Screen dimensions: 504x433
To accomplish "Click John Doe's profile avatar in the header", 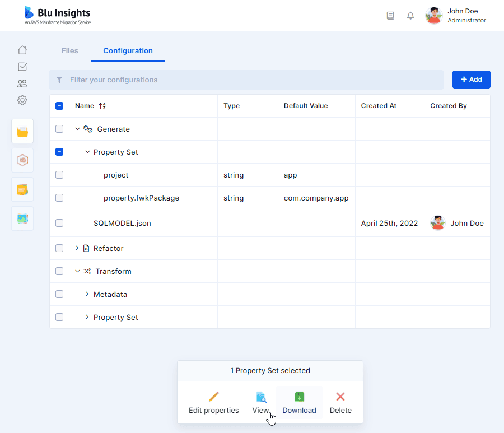I will 433,16.
